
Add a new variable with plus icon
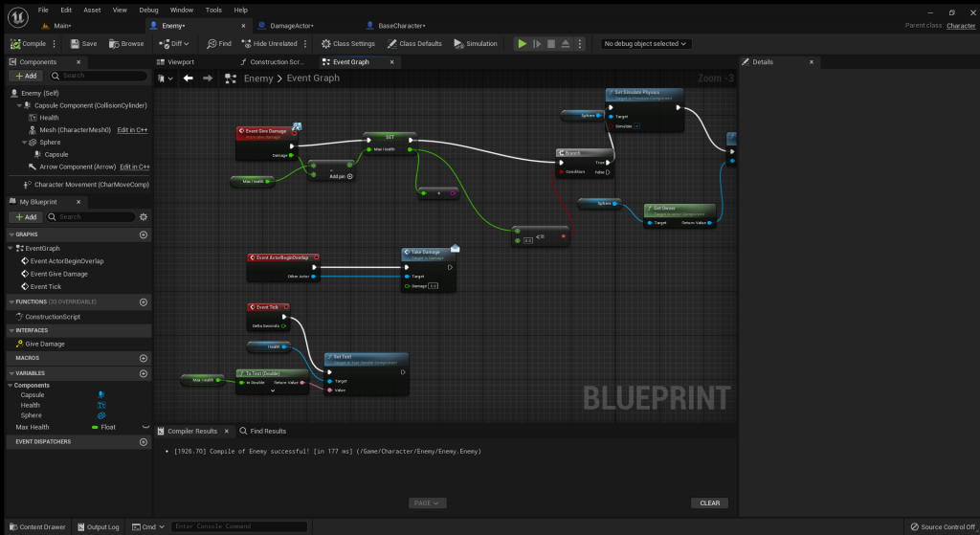pyautogui.click(x=144, y=373)
